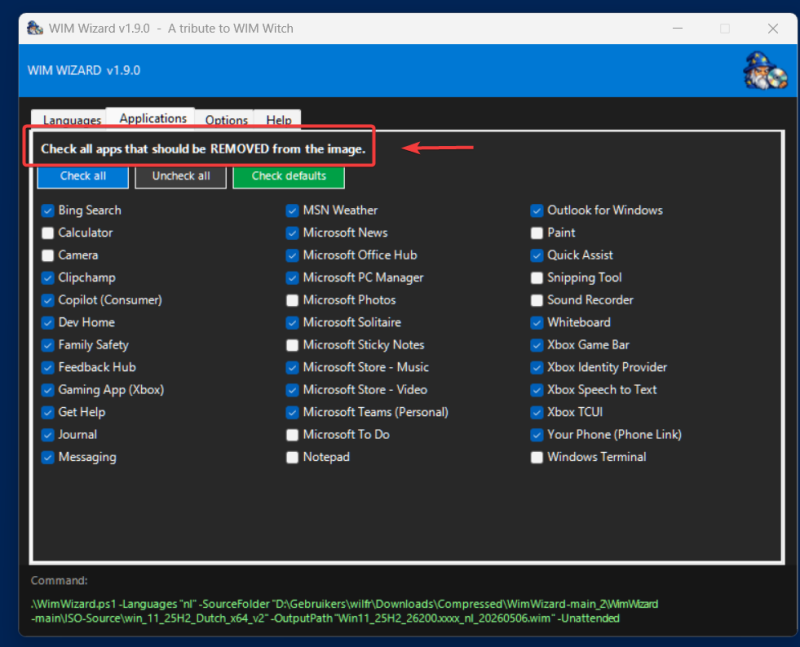
Task: Enable removal of Camera app
Action: pyautogui.click(x=47, y=256)
